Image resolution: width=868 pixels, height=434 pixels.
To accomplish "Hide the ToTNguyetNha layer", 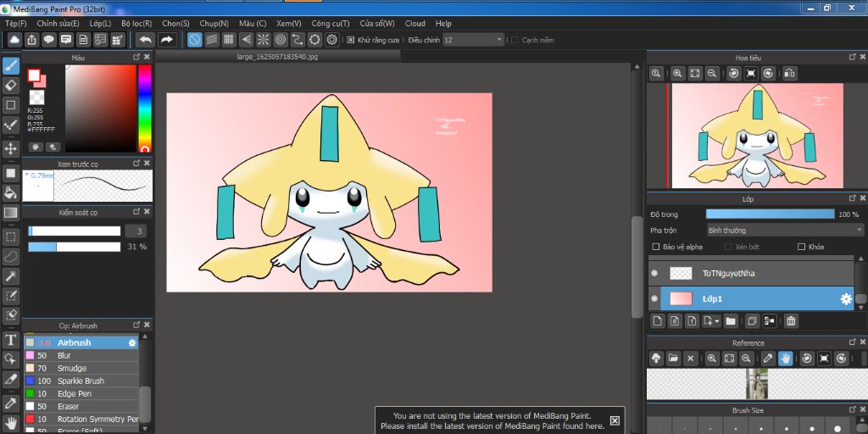I will tap(654, 273).
